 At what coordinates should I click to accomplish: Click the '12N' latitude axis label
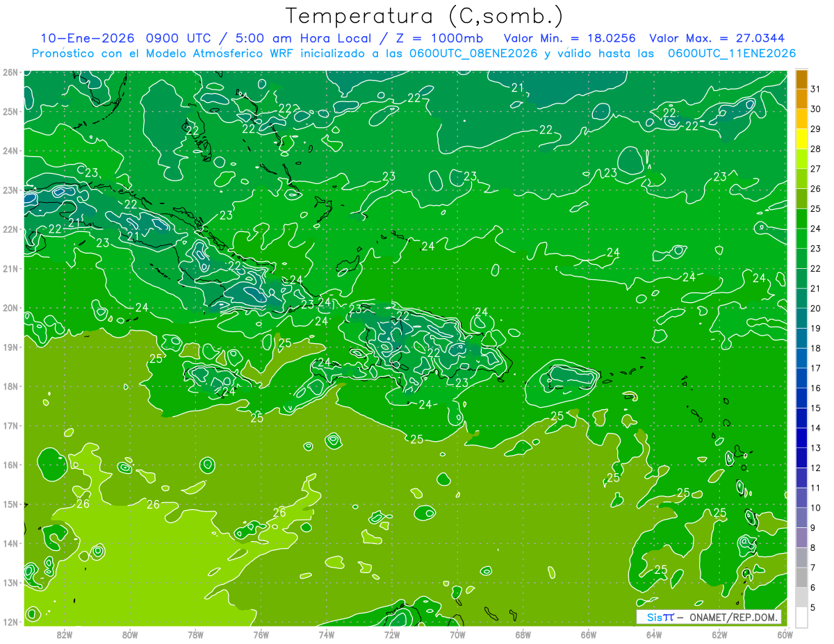click(x=10, y=622)
